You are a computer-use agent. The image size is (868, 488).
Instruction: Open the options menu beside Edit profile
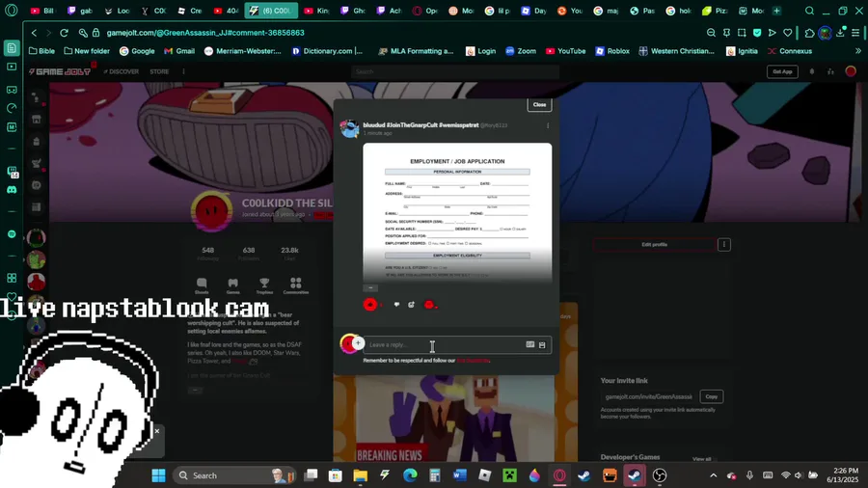click(x=724, y=245)
